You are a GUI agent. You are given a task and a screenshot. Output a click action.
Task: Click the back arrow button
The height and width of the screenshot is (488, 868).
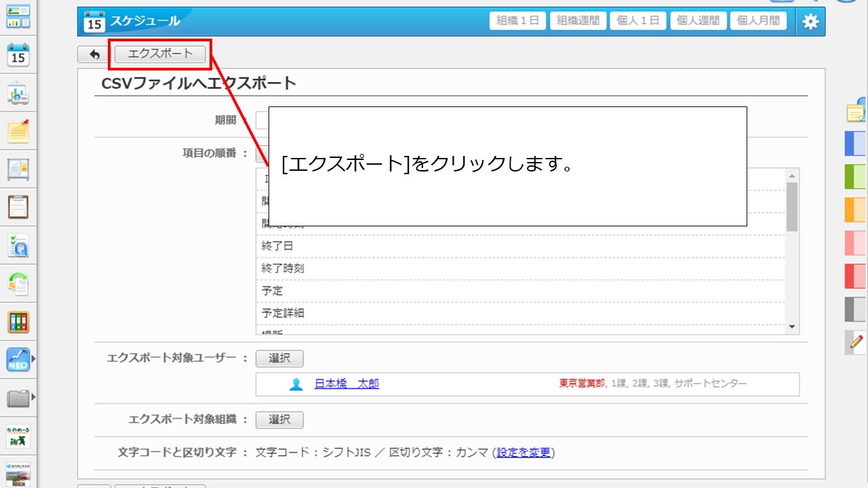(94, 55)
